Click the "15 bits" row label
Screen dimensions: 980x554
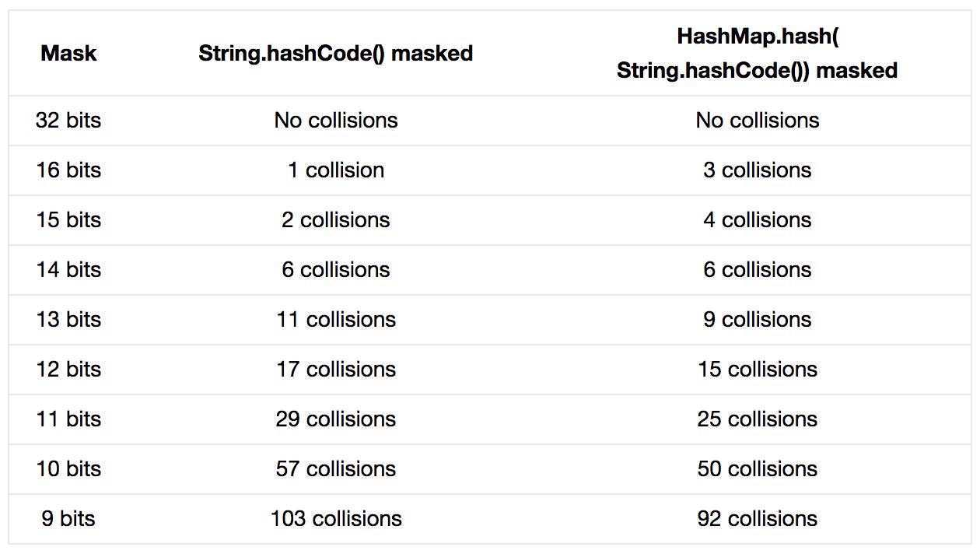pyautogui.click(x=68, y=220)
